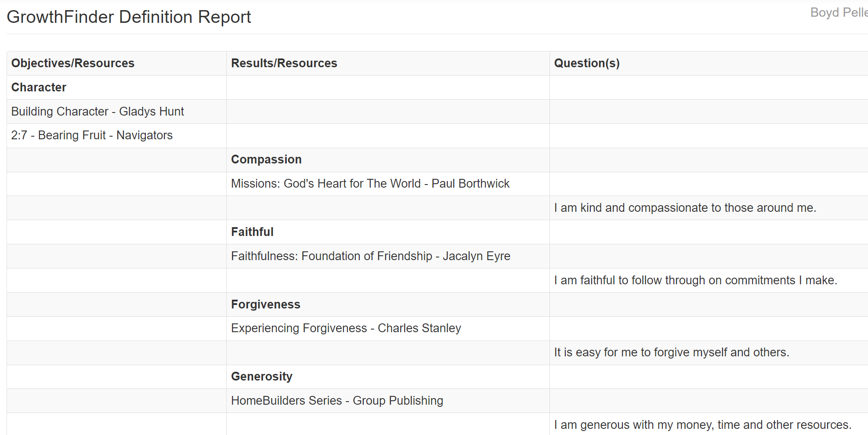Click the kind and compassionate question text
868x435 pixels.
click(x=685, y=208)
